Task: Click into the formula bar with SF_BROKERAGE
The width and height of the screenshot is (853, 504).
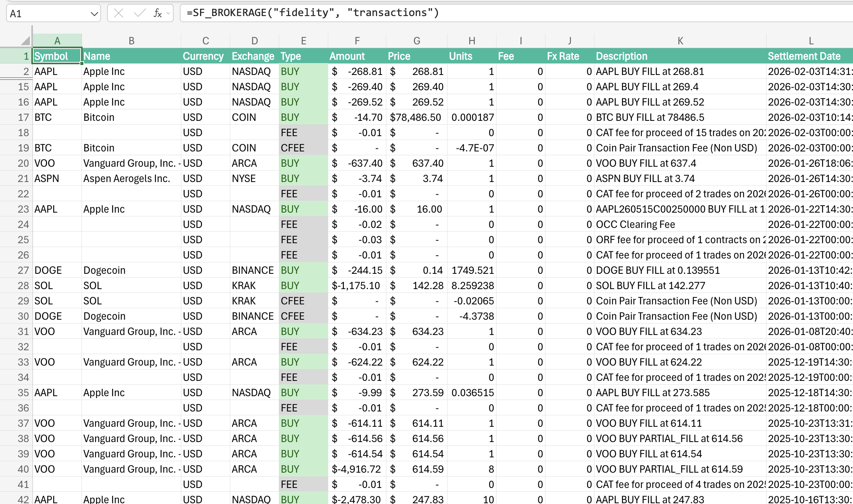Action: [516, 13]
